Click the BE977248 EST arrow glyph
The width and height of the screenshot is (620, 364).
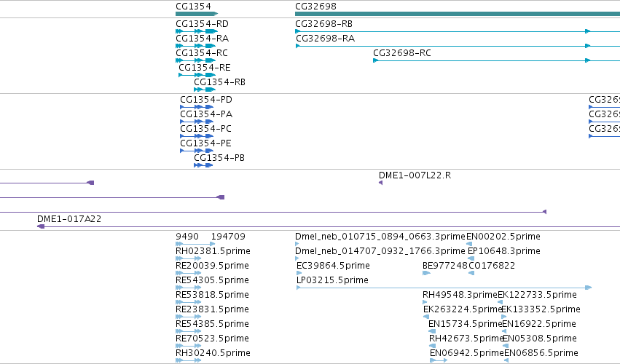click(426, 273)
